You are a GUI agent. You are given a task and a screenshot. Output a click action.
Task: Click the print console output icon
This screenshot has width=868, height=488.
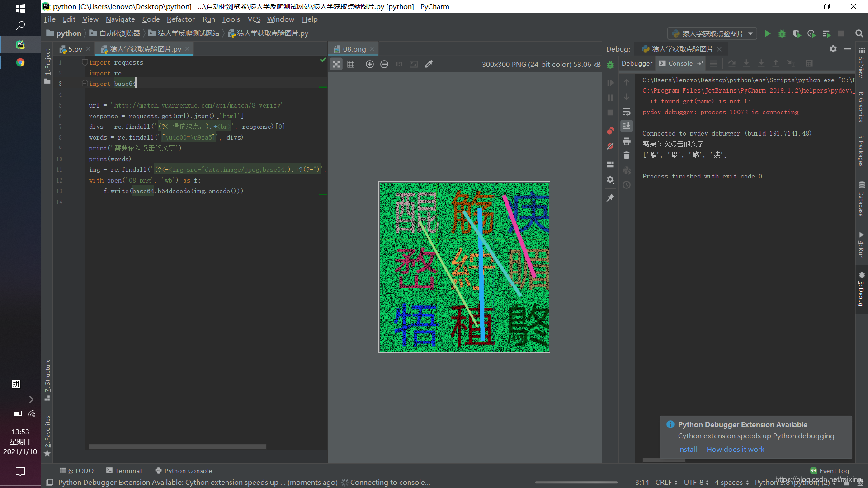tap(627, 141)
